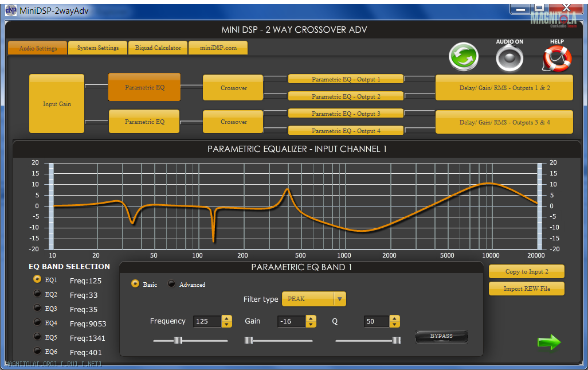The height and width of the screenshot is (370, 588).
Task: Select the EQ1 band radio button
Action: [x=37, y=279]
